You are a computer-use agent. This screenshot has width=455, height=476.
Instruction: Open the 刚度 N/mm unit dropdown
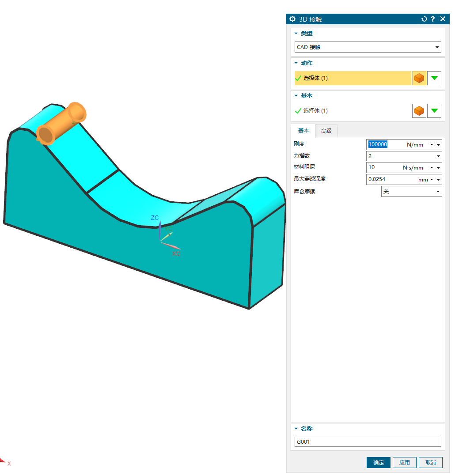pos(432,145)
